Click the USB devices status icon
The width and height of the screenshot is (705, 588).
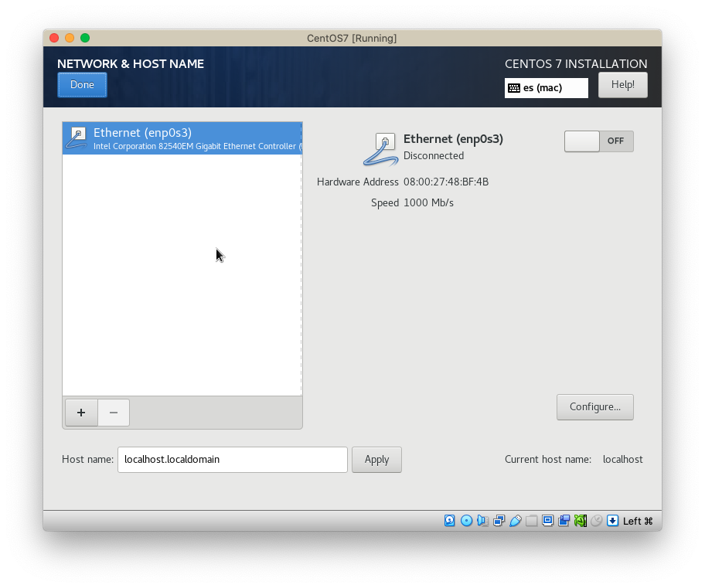click(516, 521)
